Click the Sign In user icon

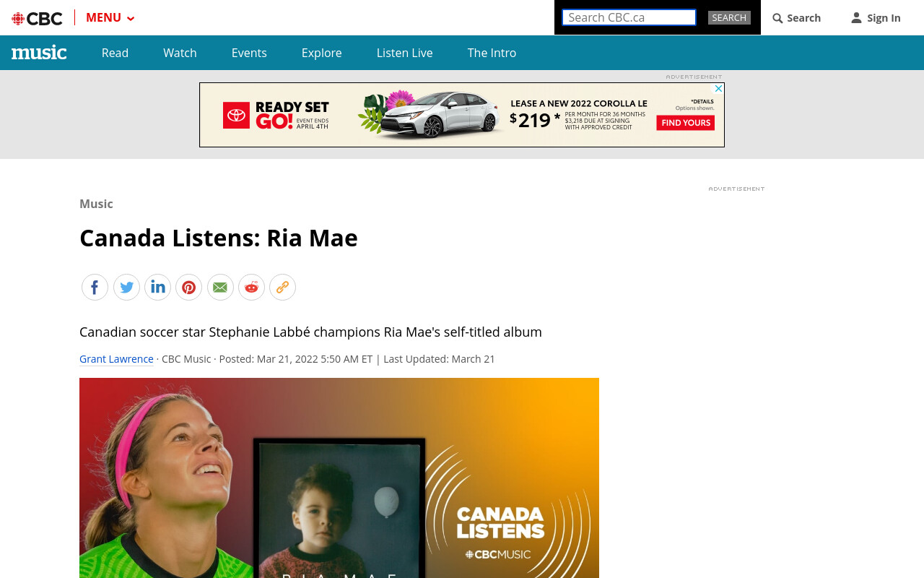pyautogui.click(x=856, y=18)
